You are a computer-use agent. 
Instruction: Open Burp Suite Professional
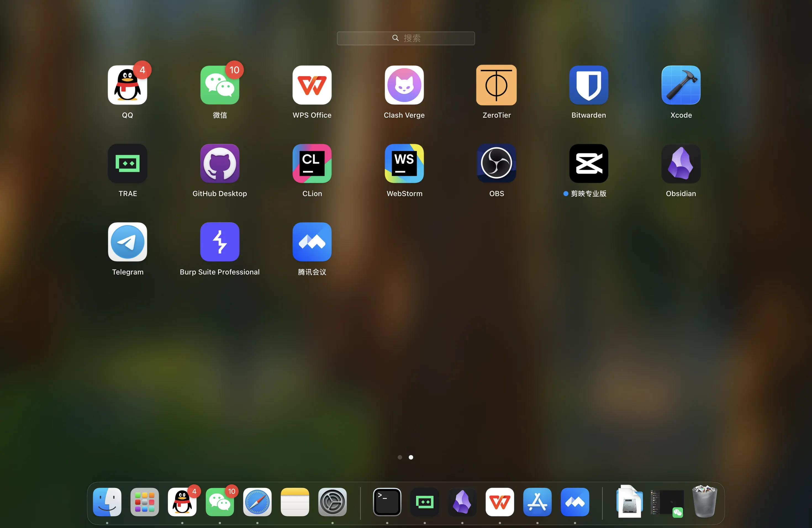tap(220, 242)
